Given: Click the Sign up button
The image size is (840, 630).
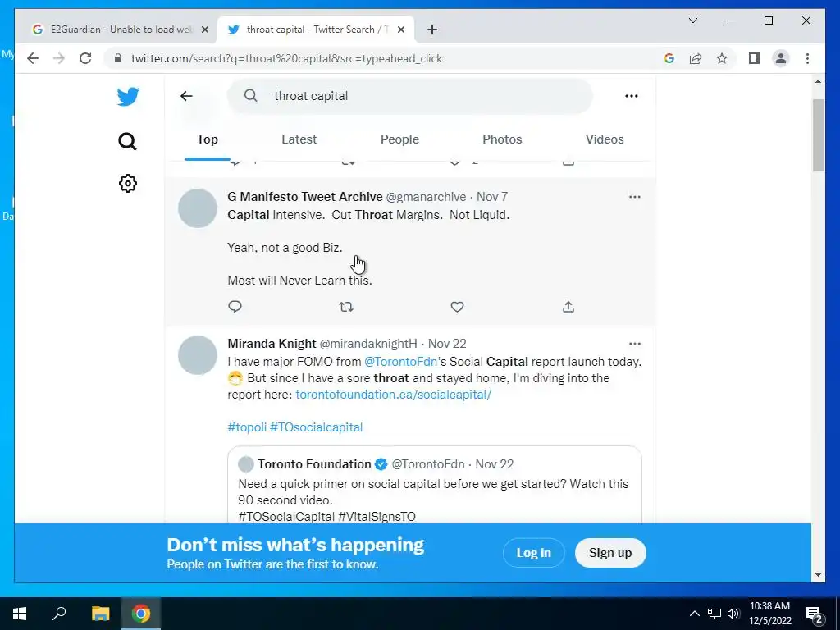Looking at the screenshot, I should pos(610,553).
